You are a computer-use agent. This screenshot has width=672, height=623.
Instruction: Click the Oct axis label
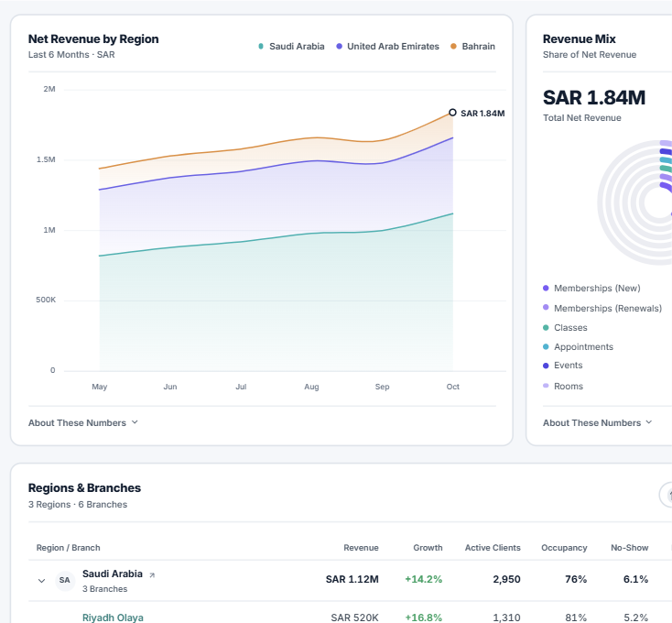[453, 387]
